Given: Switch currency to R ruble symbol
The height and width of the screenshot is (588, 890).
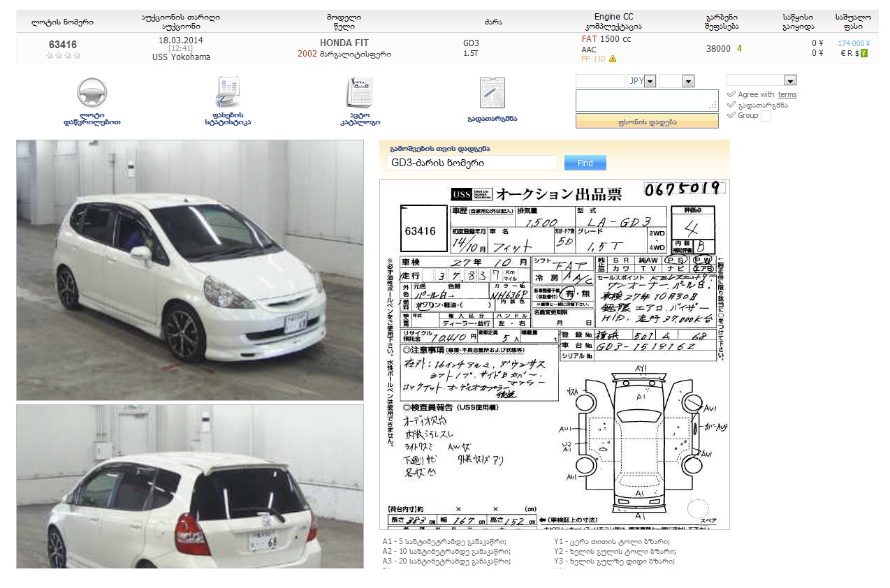Looking at the screenshot, I should 850,53.
